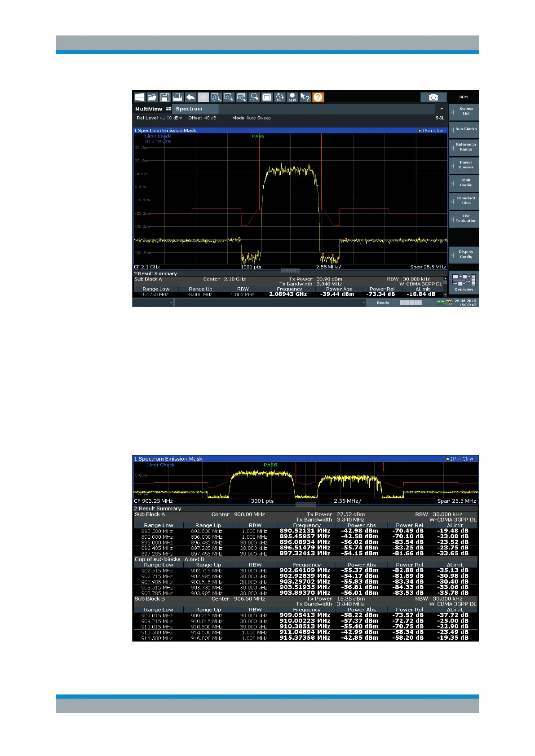The height and width of the screenshot is (756, 535).
Task: Click the '-18.84 dB' delta limit value
Action: 421,294
